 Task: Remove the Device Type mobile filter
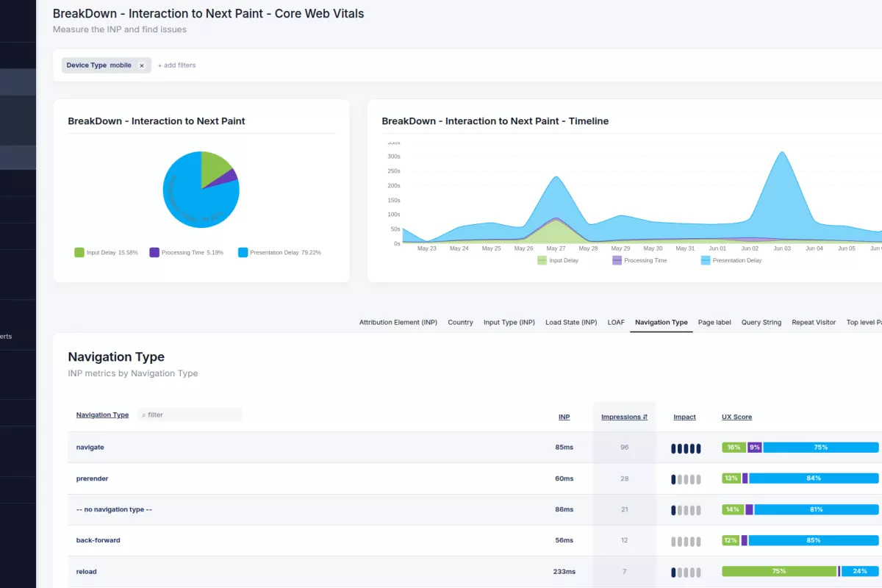[x=142, y=65]
